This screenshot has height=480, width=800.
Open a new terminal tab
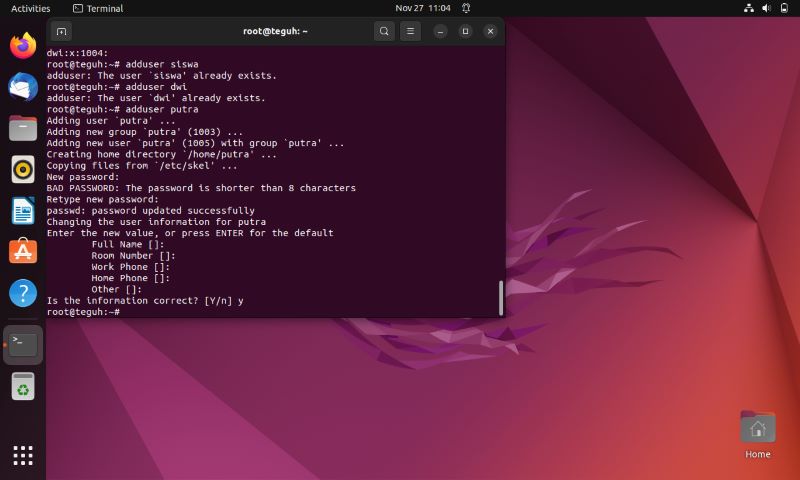(61, 31)
